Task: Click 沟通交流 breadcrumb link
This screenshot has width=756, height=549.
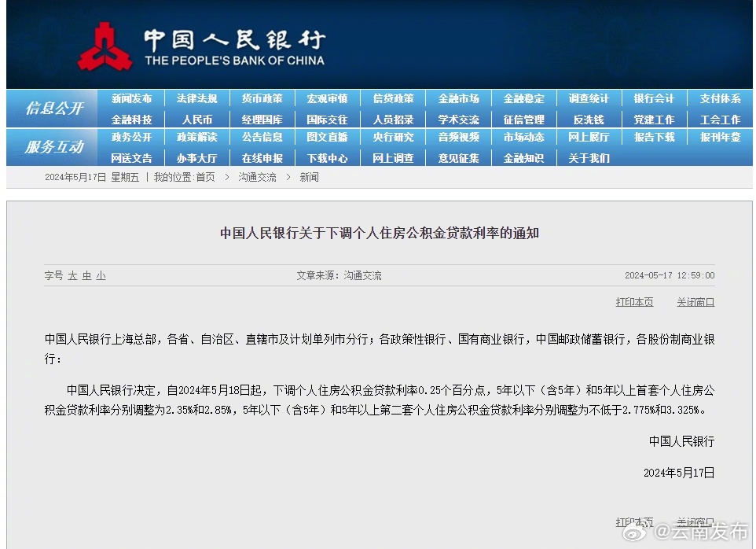Action: 257,177
